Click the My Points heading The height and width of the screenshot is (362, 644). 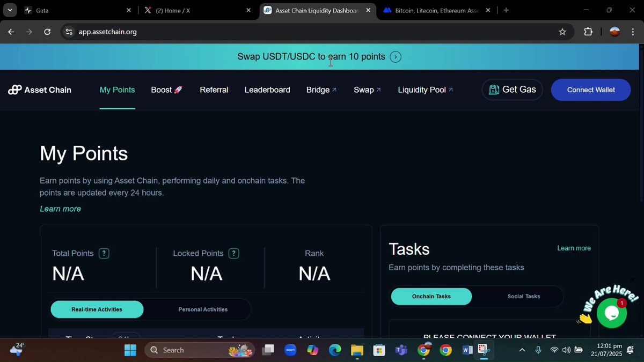coord(84,154)
